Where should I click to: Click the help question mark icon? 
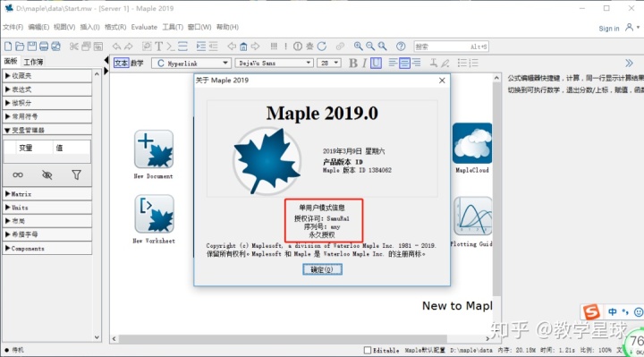coord(401,46)
